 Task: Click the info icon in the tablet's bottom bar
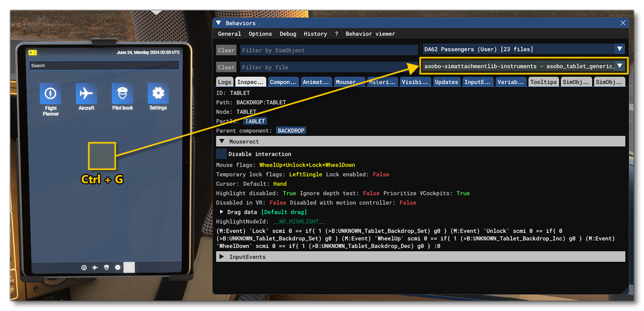pyautogui.click(x=84, y=267)
